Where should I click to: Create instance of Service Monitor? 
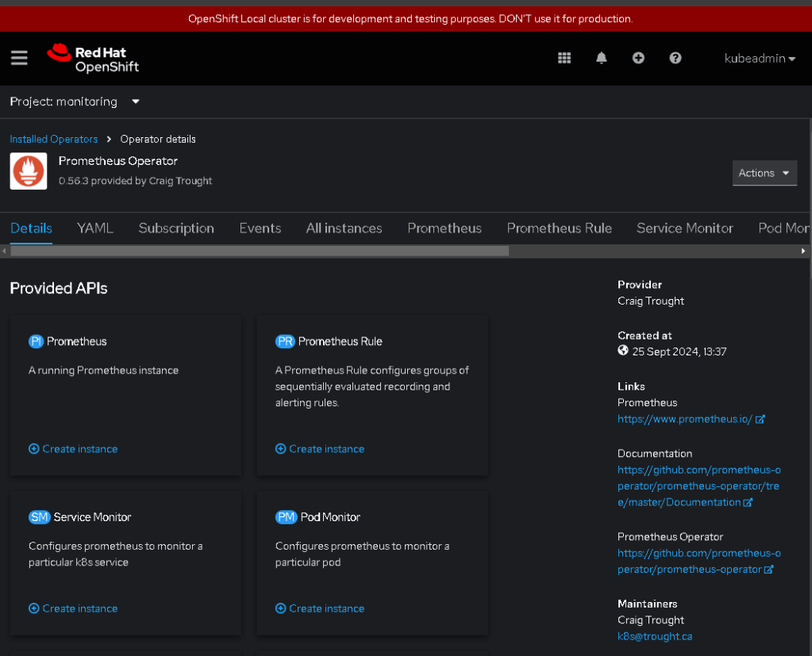coord(73,608)
